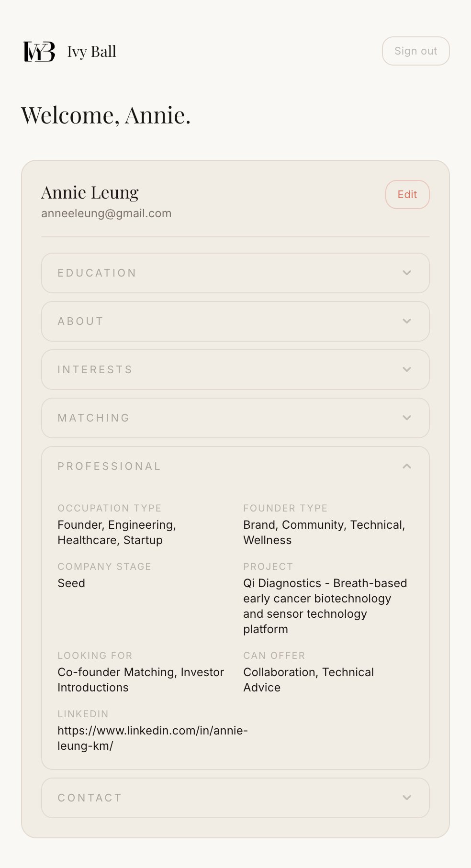Open Interests via its down chevron
This screenshot has height=868, width=471.
407,369
